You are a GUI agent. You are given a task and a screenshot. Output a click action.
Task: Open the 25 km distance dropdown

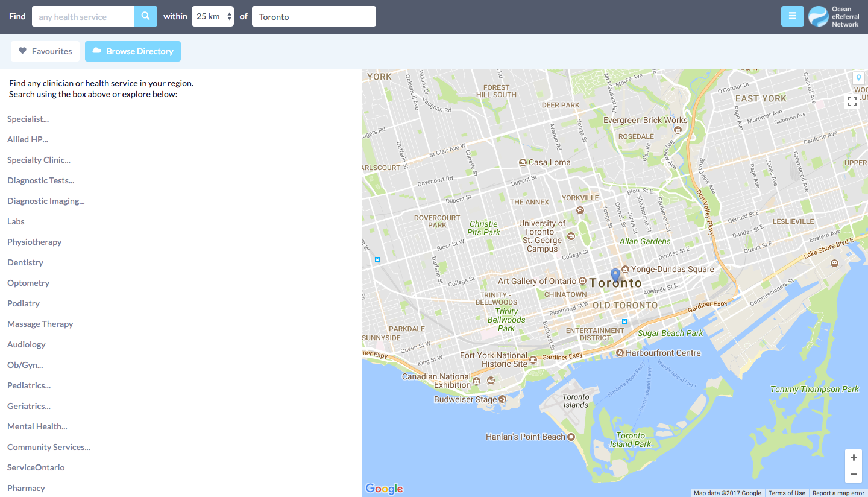[x=213, y=16]
